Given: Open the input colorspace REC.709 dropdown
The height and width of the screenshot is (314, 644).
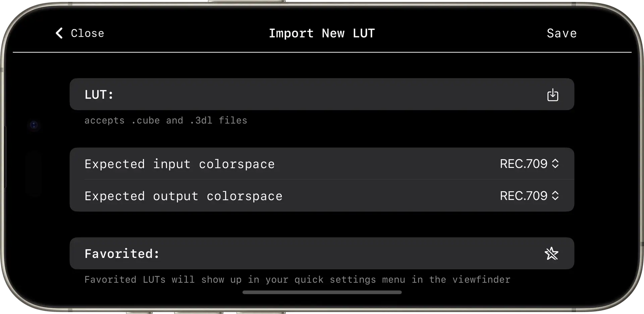Looking at the screenshot, I should coord(523,164).
